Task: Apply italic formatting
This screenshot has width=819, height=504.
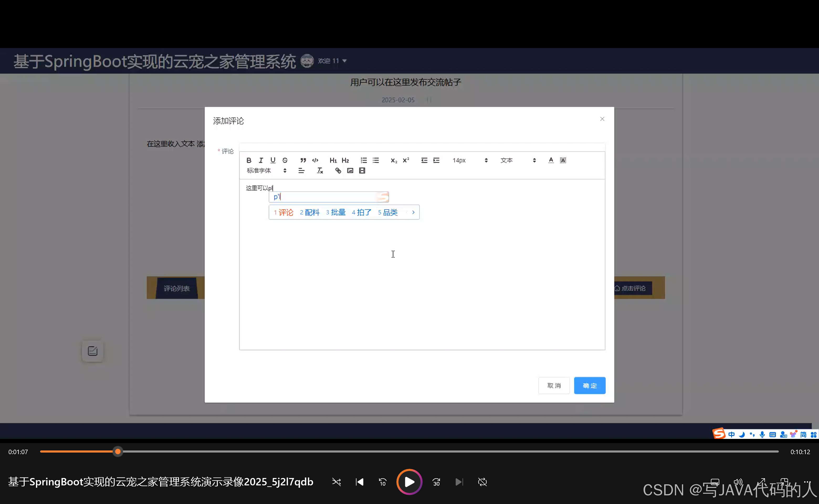Action: click(261, 160)
